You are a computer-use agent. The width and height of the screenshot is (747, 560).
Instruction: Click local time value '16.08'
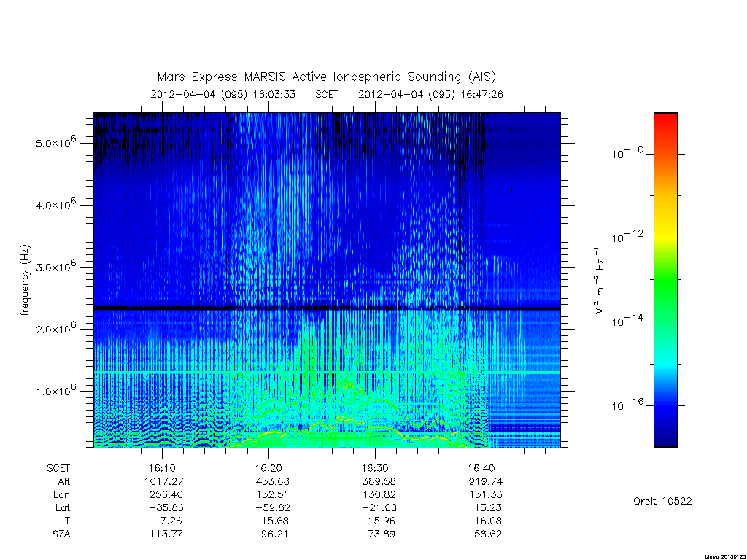tap(488, 521)
